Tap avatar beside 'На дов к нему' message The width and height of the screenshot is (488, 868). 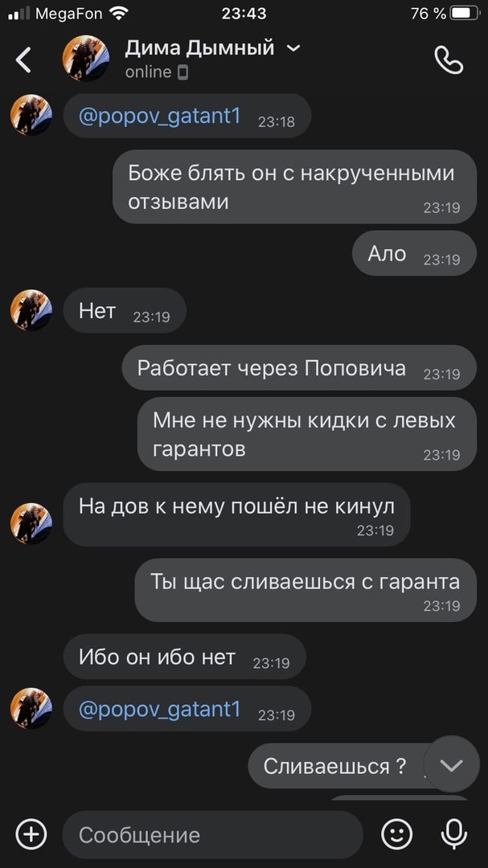coord(31,524)
